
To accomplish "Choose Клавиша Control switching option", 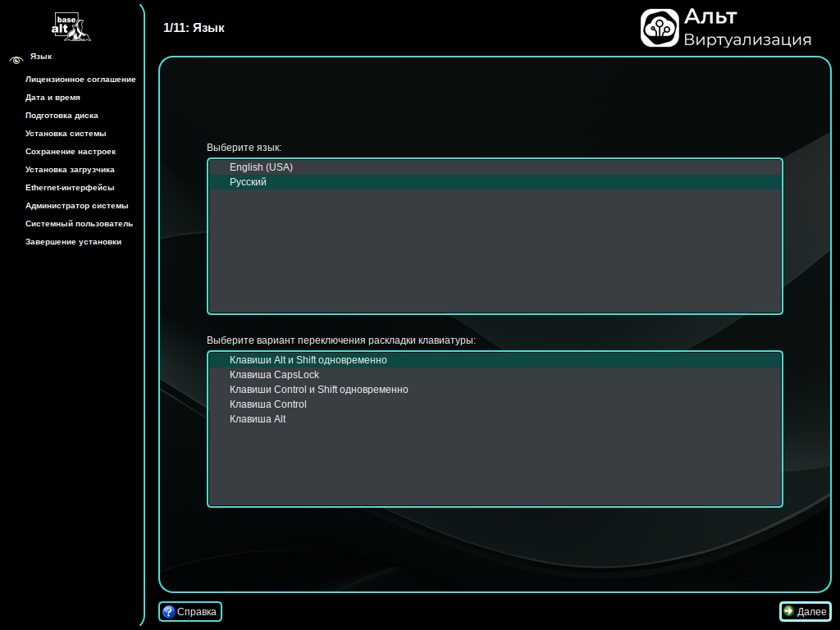I will point(267,404).
